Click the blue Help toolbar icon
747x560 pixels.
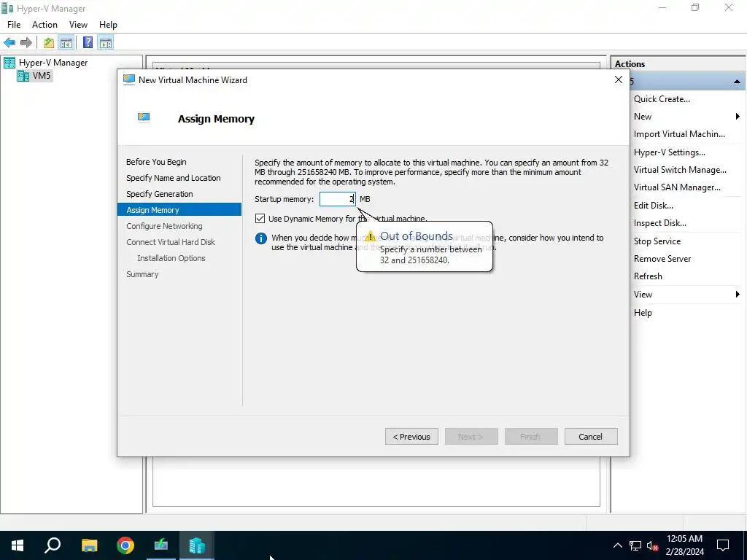click(88, 43)
